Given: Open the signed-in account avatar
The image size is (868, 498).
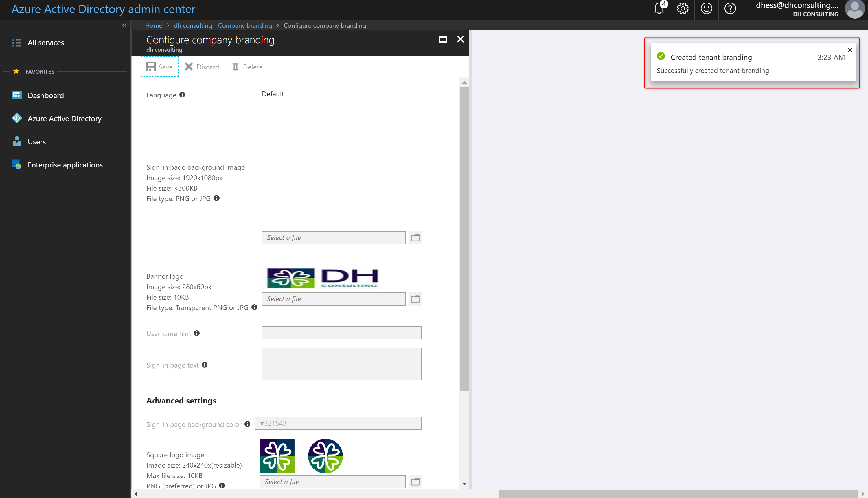Looking at the screenshot, I should click(854, 9).
